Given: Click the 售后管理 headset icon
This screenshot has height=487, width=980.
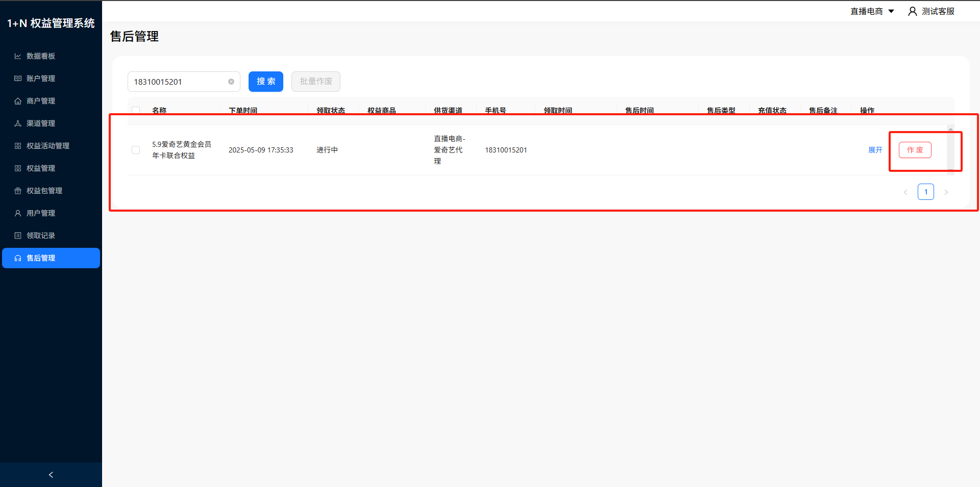Looking at the screenshot, I should (x=18, y=258).
